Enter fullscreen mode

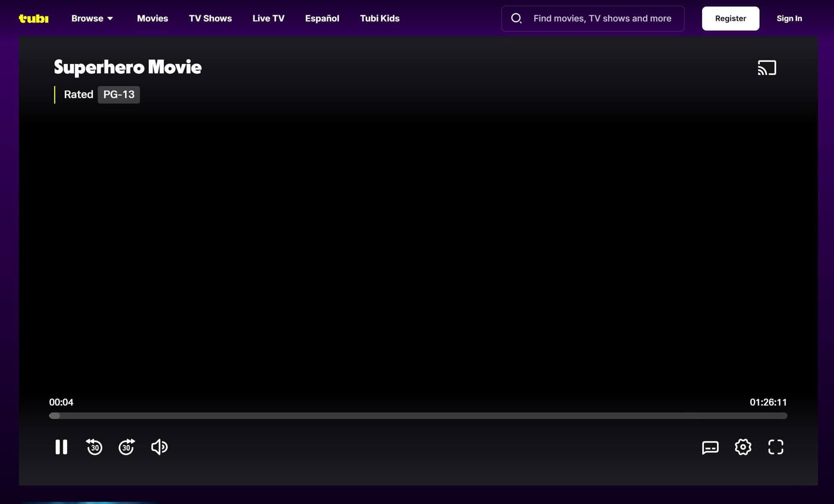click(x=776, y=447)
